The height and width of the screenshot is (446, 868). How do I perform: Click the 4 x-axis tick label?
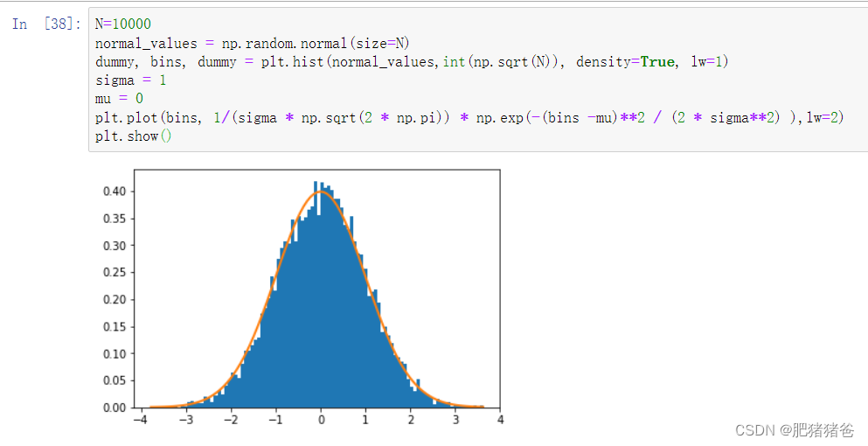500,420
